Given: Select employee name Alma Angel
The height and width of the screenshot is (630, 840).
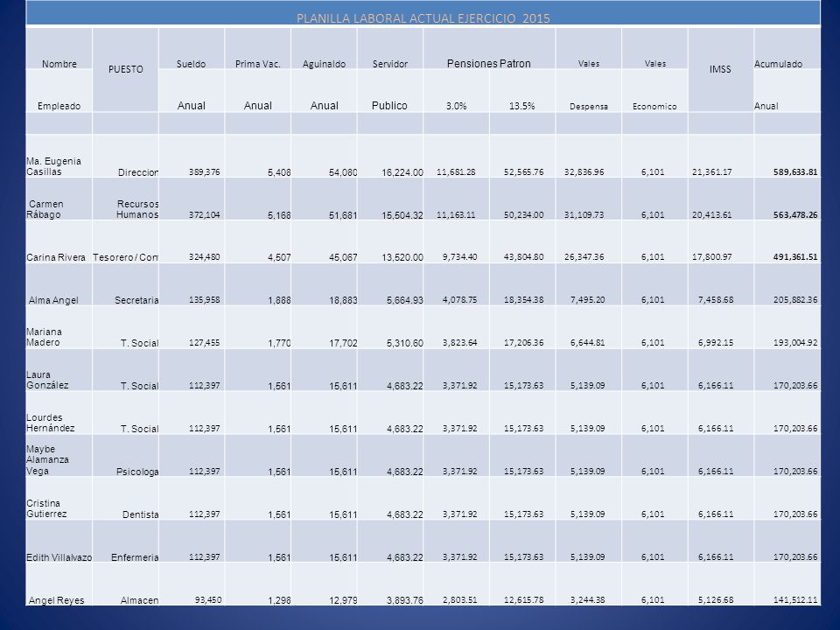Looking at the screenshot, I should tap(53, 300).
